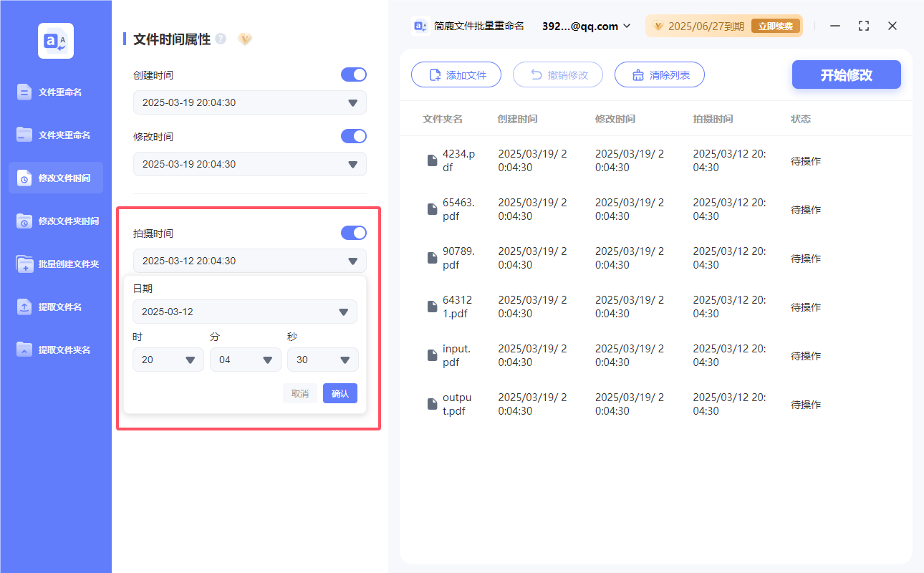Viewport: 924px width, 573px height.
Task: Open the 批量创建文件夹 tool
Action: [55, 264]
